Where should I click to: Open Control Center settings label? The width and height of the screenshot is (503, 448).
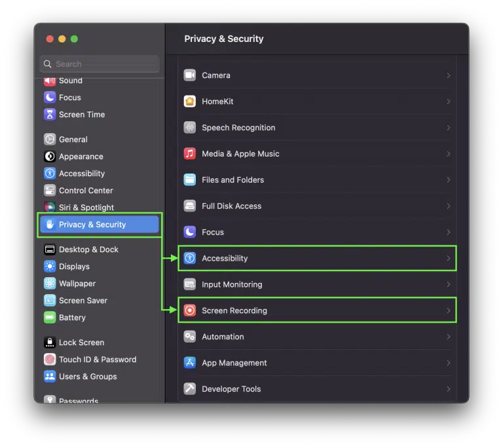click(x=86, y=191)
